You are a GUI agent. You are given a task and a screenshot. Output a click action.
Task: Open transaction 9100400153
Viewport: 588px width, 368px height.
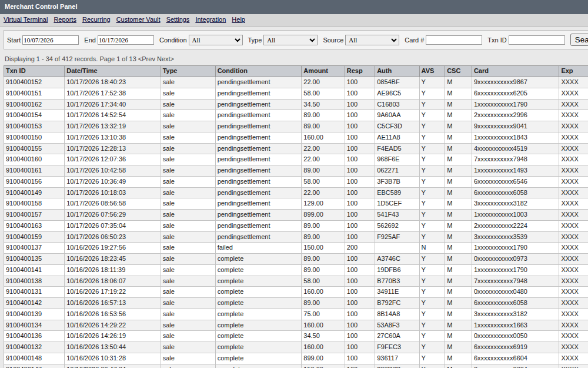pos(24,126)
